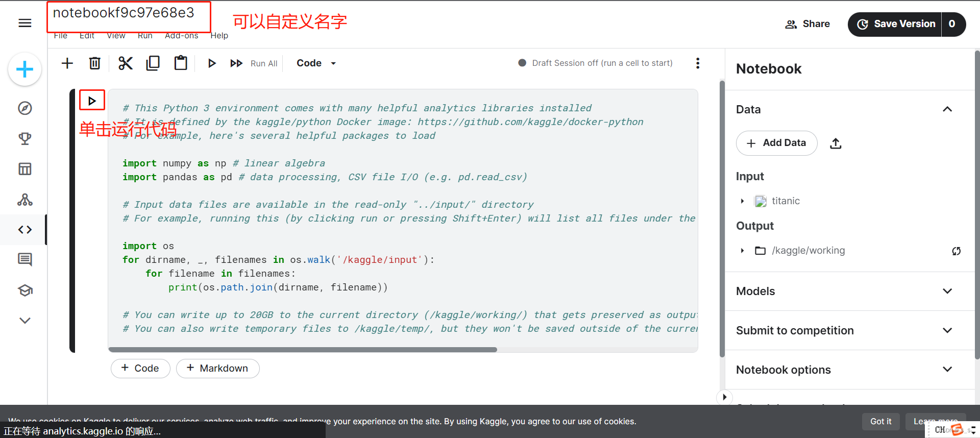Open Code brackets icon in sidebar
The height and width of the screenshot is (438, 980).
(24, 230)
